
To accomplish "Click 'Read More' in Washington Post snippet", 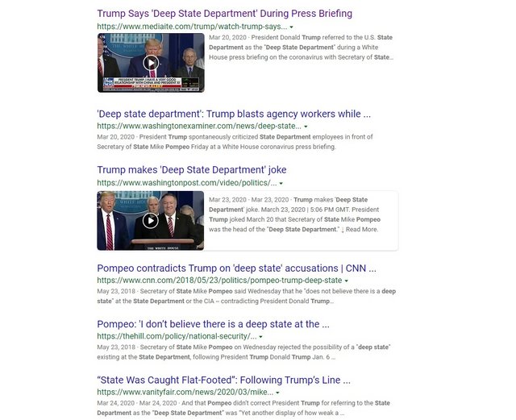I will point(362,230).
